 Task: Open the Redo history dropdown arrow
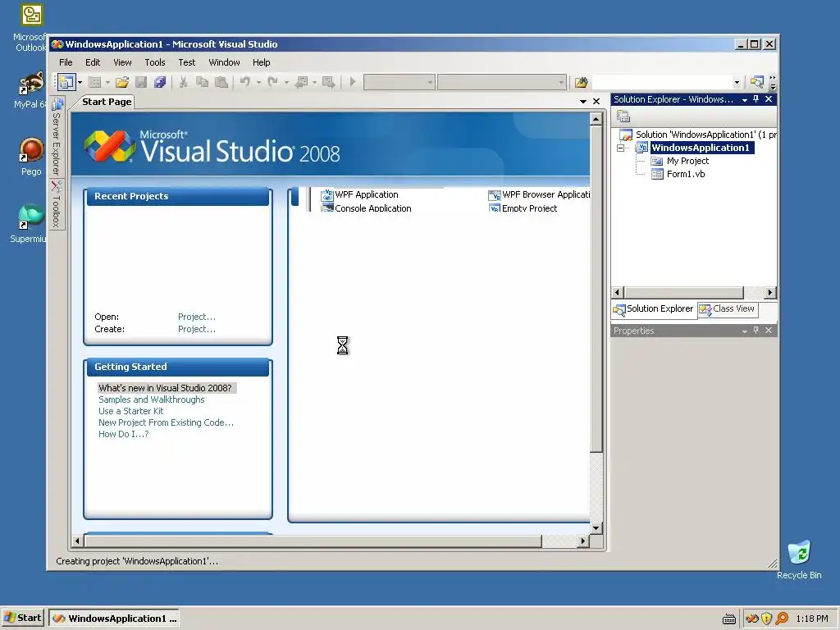[286, 82]
